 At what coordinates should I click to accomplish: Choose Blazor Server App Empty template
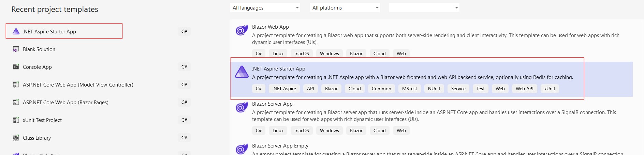280,146
